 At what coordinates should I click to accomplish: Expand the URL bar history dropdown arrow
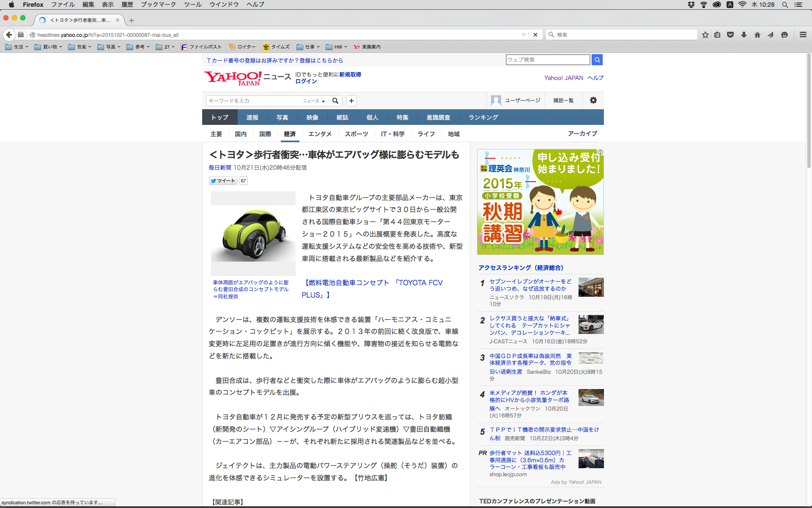click(524, 35)
